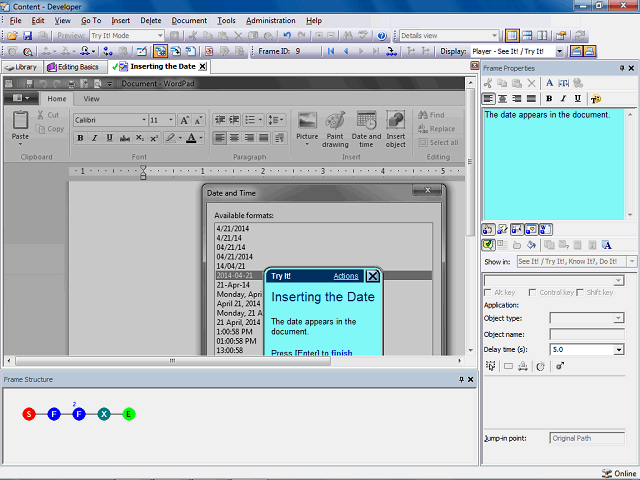Open the Administration menu
Viewport: 640px width, 480px height.
tap(270, 20)
